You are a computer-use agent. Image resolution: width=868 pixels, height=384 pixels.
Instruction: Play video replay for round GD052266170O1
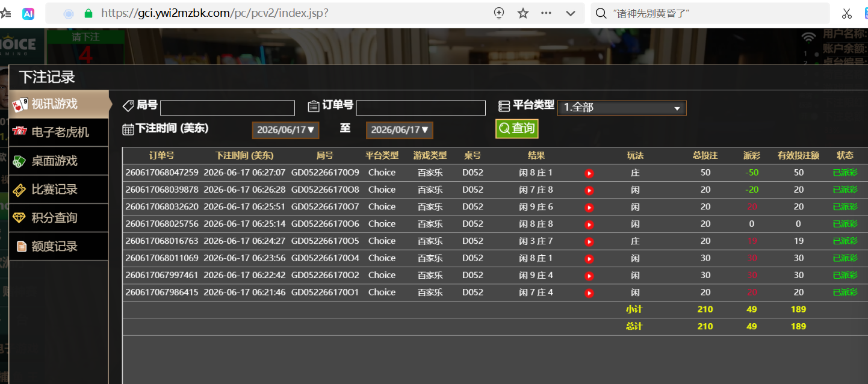[589, 293]
